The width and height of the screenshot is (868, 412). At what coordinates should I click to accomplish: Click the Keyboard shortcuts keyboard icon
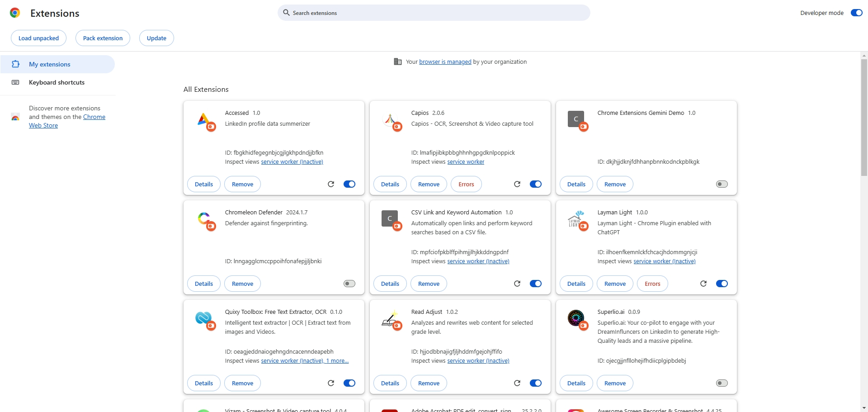coord(15,82)
